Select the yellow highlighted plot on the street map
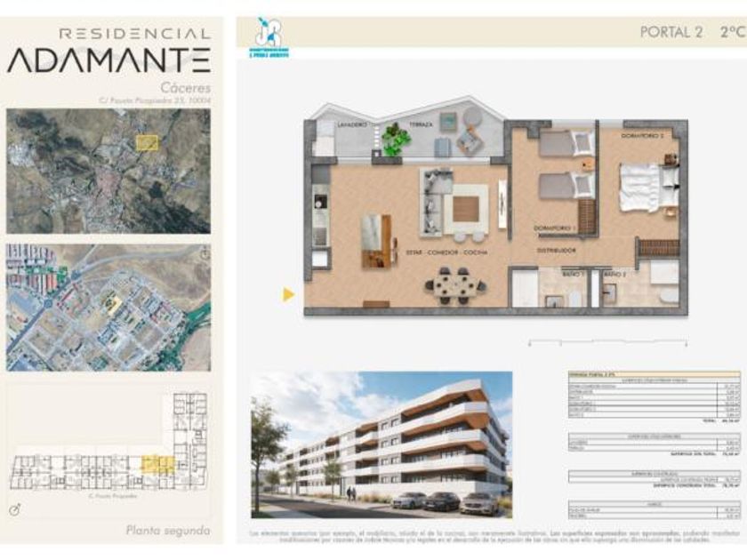Image resolution: width=747 pixels, height=560 pixels. click(112, 304)
